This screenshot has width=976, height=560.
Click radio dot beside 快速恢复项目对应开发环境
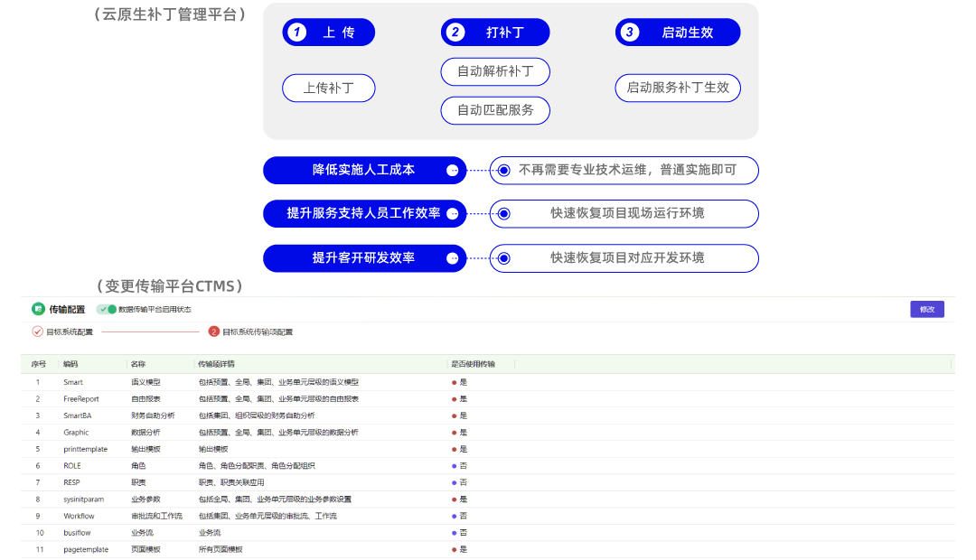[x=504, y=258]
